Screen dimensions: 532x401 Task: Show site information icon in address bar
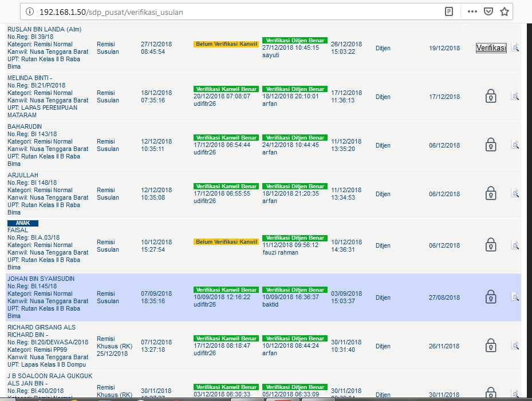pos(30,11)
